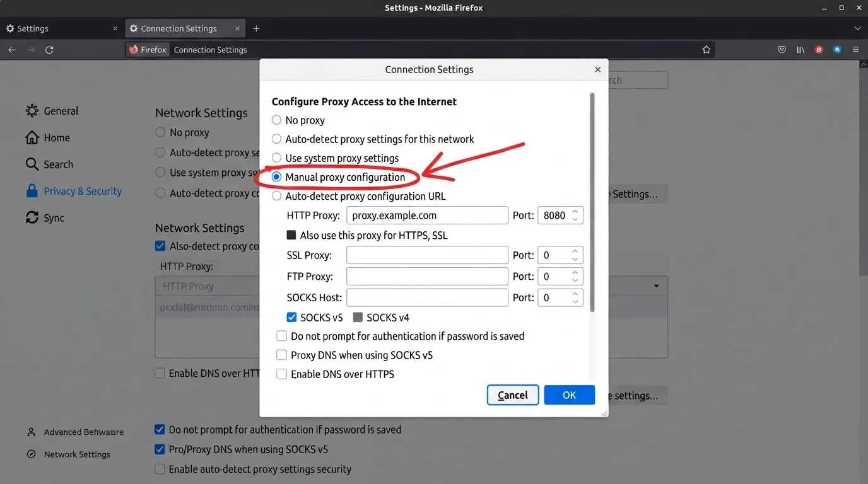This screenshot has height=484, width=868.
Task: Click the blue house extension icon
Action: point(837,50)
